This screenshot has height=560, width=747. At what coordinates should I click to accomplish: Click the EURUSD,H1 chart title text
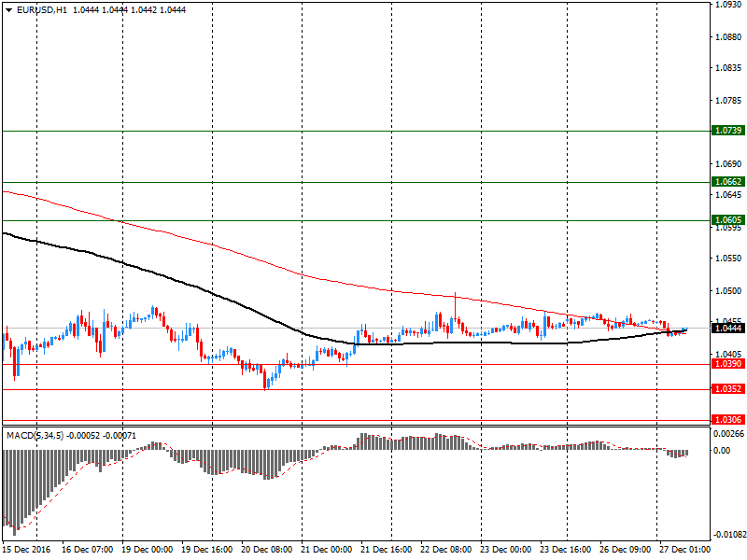pos(42,10)
